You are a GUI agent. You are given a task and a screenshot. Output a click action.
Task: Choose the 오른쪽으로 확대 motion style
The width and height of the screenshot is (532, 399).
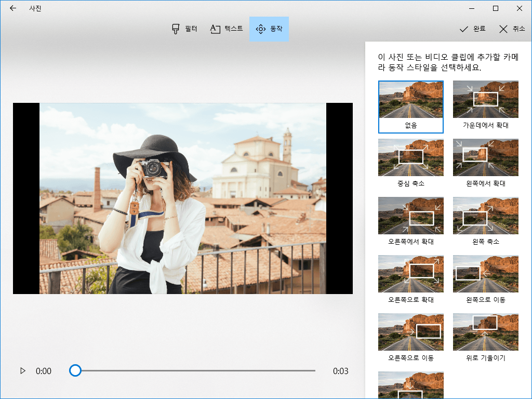click(x=411, y=280)
